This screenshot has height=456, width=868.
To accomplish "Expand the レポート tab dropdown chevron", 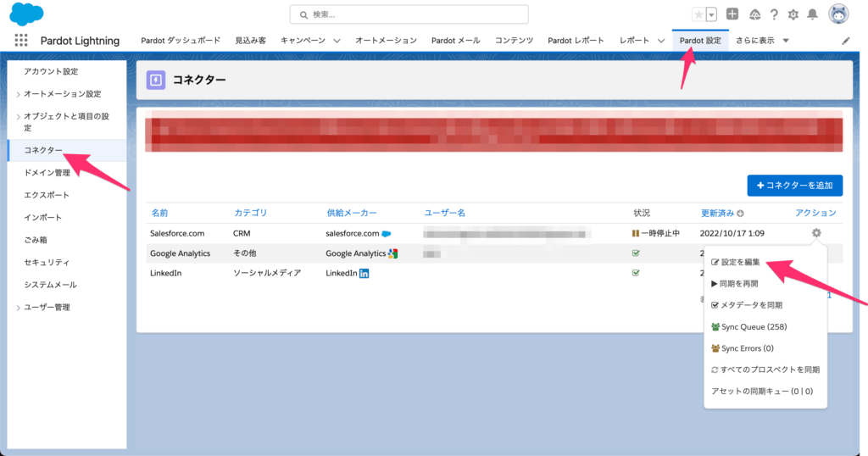I will [661, 41].
